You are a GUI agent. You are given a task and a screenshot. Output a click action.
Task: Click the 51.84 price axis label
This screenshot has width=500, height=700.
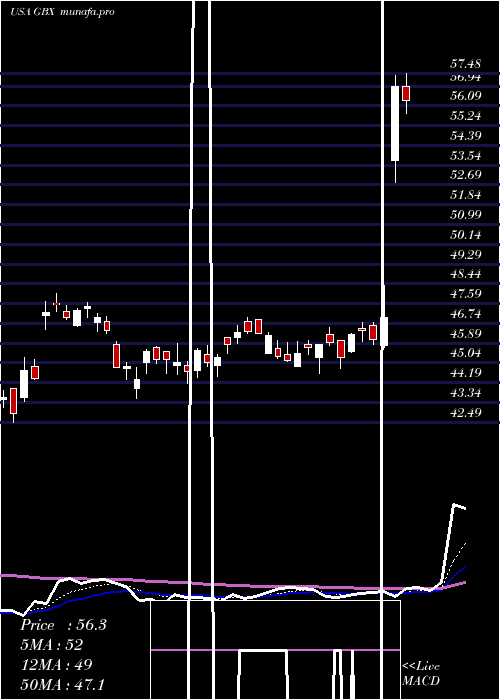(x=466, y=195)
